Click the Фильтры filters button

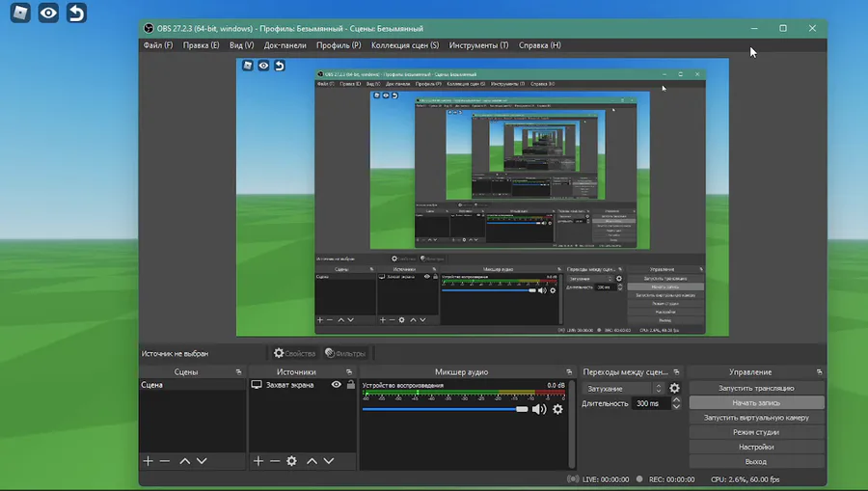tap(345, 353)
